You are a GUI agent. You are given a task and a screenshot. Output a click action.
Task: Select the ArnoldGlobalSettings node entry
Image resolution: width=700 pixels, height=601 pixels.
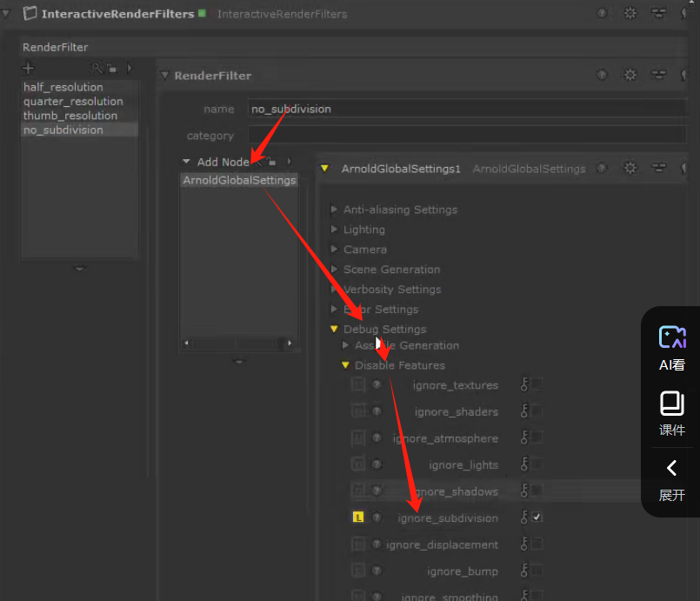[239, 180]
